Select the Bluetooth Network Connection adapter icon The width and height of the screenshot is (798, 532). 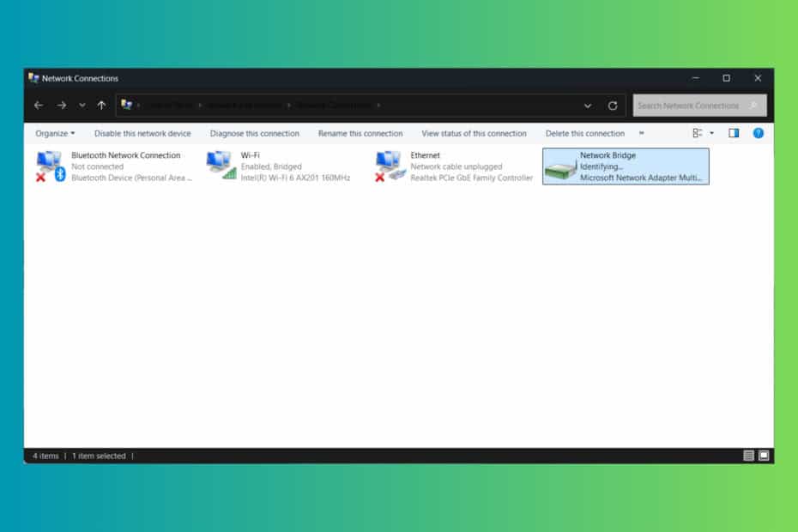tap(51, 166)
